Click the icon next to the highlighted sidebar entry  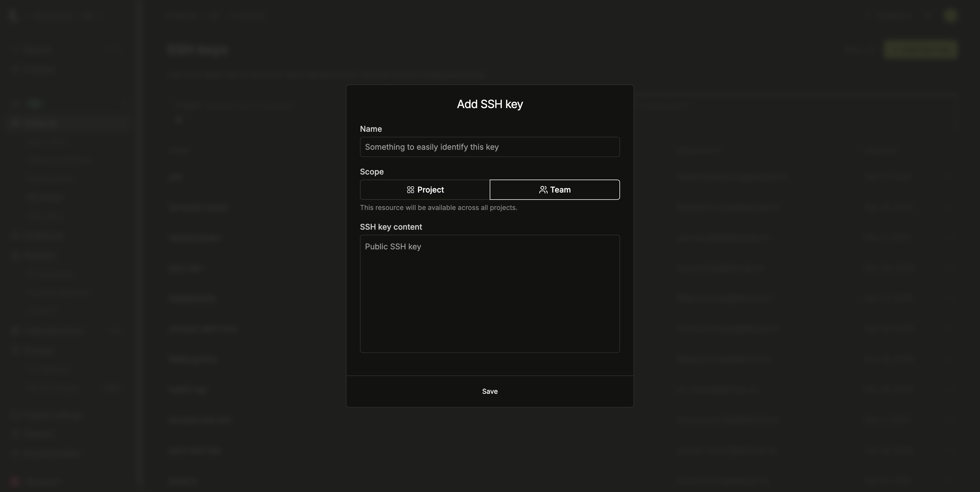click(15, 122)
